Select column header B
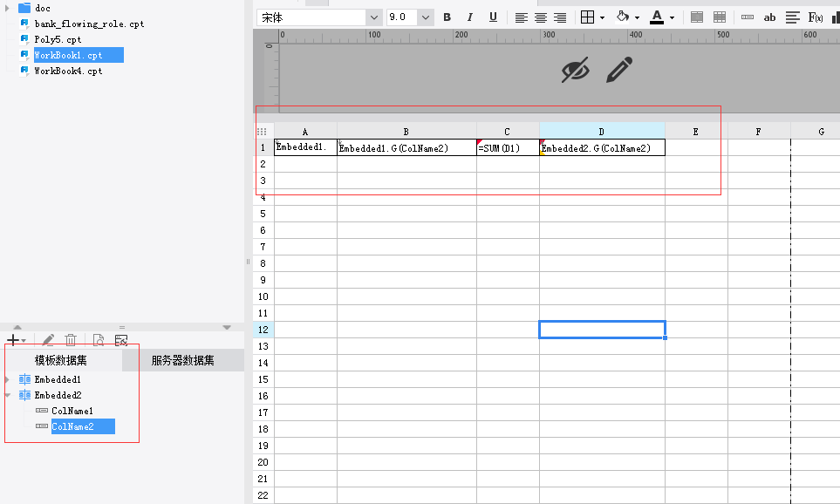The width and height of the screenshot is (840, 504). 406,131
